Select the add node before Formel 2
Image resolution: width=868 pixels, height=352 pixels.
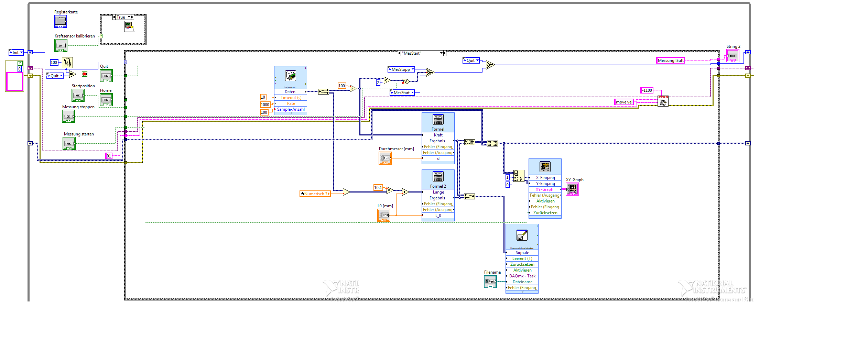point(405,192)
